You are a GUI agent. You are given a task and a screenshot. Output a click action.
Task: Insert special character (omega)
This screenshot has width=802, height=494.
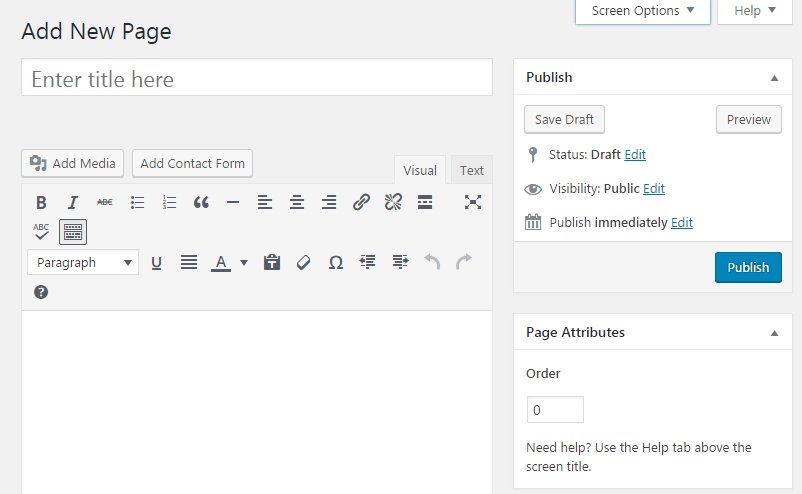coord(336,263)
